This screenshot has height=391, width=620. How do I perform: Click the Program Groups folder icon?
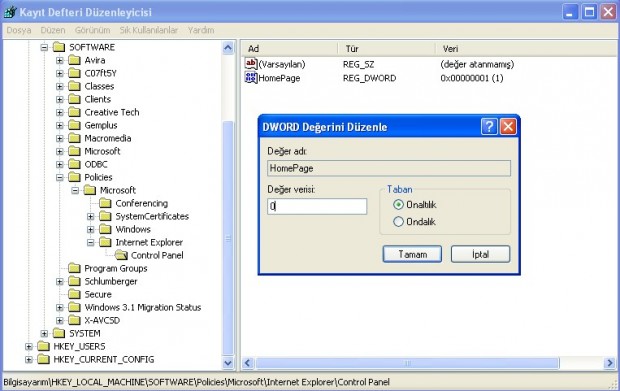pyautogui.click(x=74, y=268)
